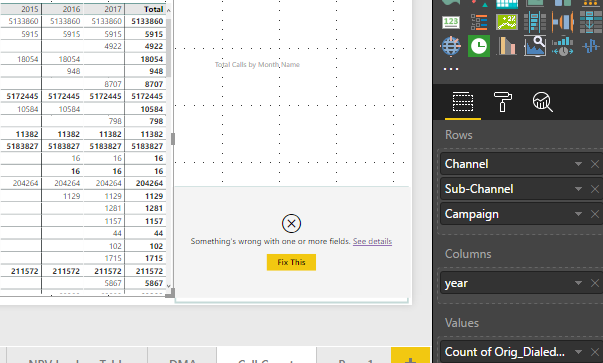Image resolution: width=603 pixels, height=363 pixels.
Task: Click the matrix scrollbar down arrow
Action: tap(168, 286)
